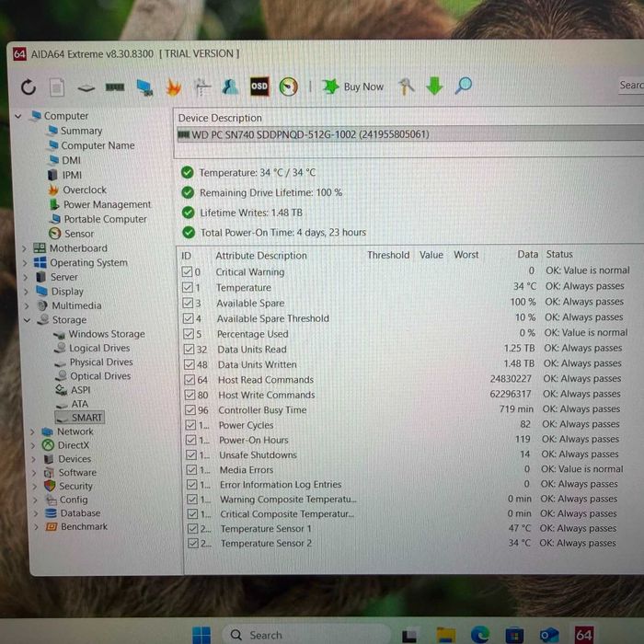Image resolution: width=644 pixels, height=644 pixels.
Task: Click the Refresh toolbar icon
Action: pyautogui.click(x=29, y=87)
